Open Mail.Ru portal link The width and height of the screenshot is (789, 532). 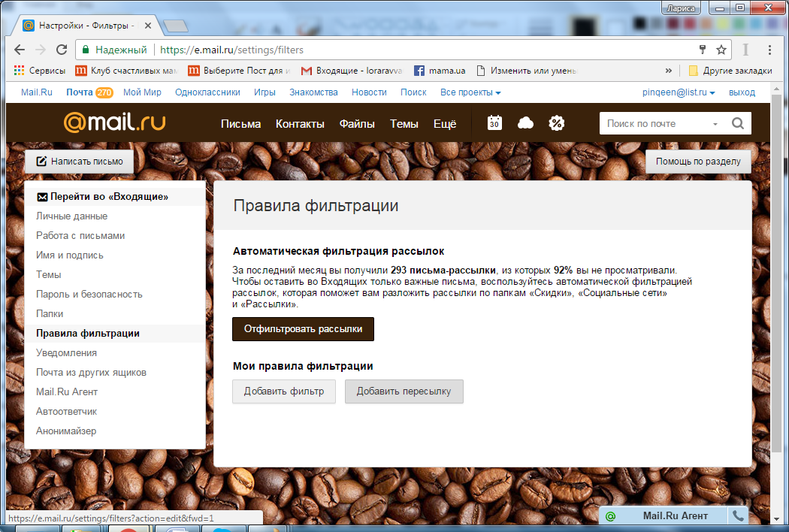tap(37, 92)
